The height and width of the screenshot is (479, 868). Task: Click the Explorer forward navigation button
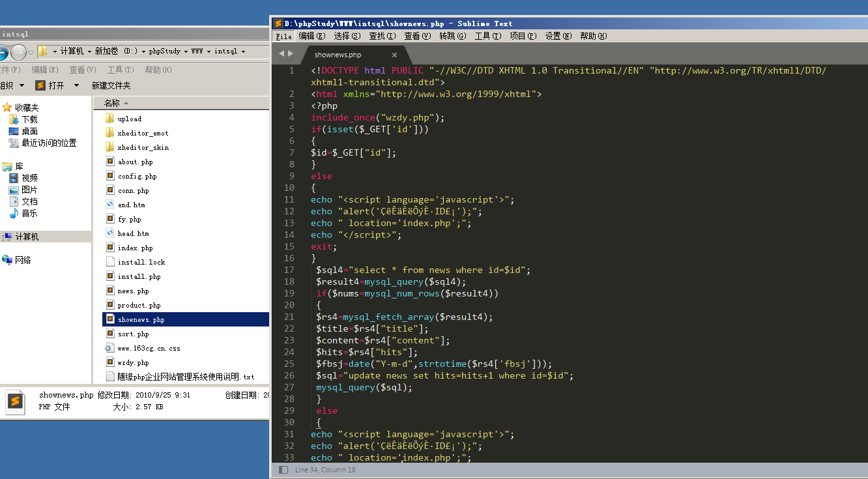point(18,51)
